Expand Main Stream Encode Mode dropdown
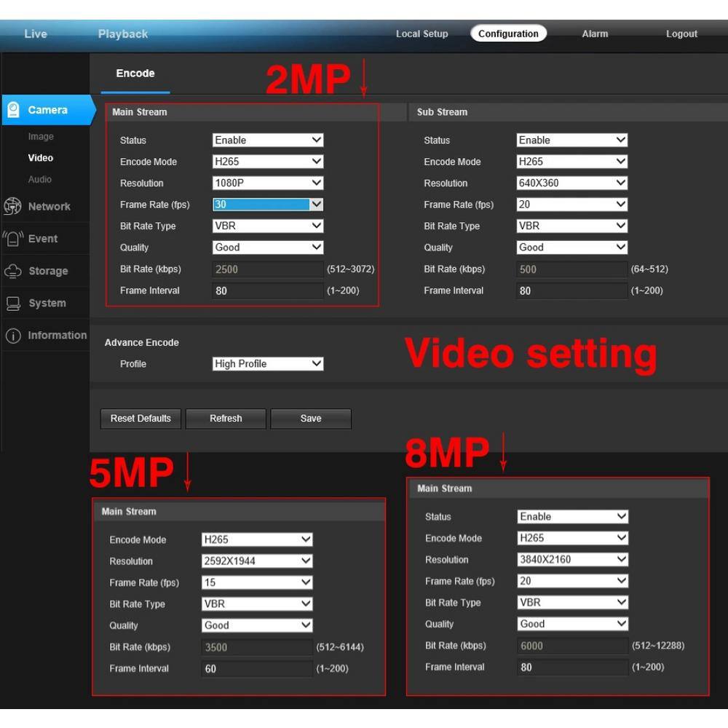This screenshot has width=728, height=728. (x=268, y=162)
